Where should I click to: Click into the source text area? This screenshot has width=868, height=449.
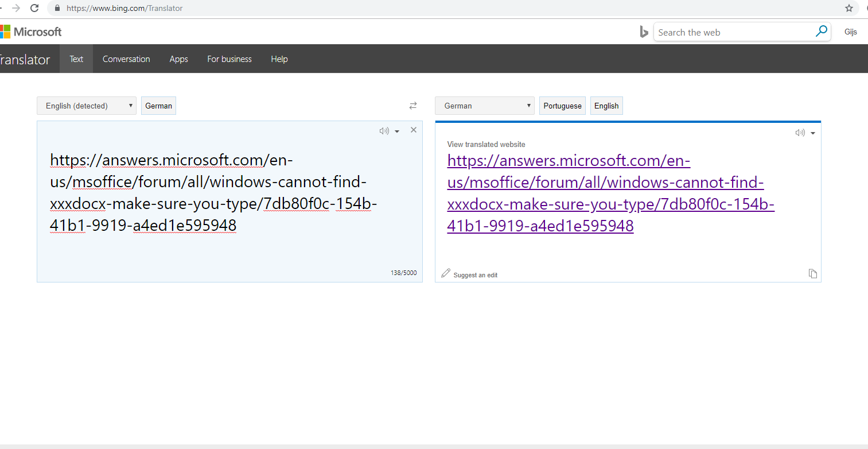[x=229, y=201]
